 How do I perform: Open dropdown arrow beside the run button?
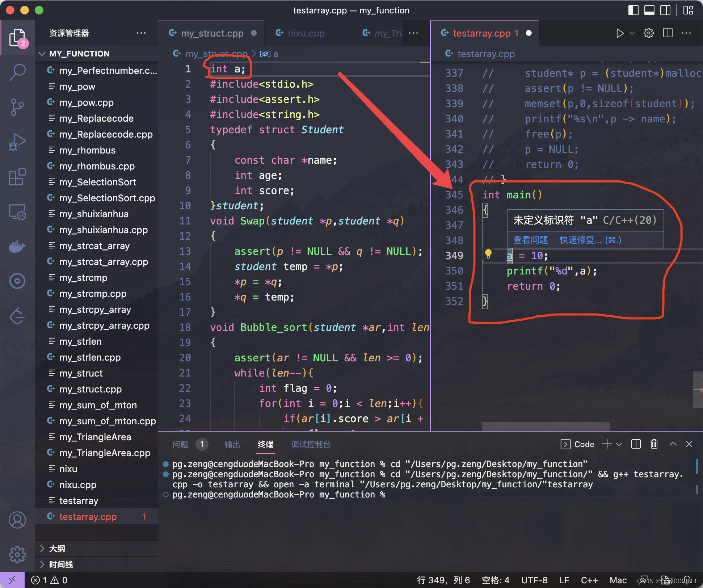click(632, 33)
